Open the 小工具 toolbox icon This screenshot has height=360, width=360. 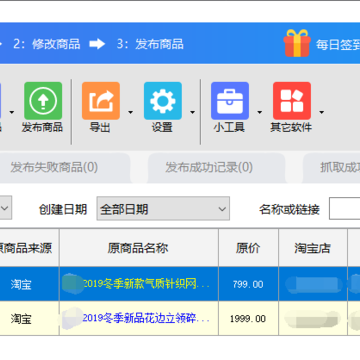[230, 101]
